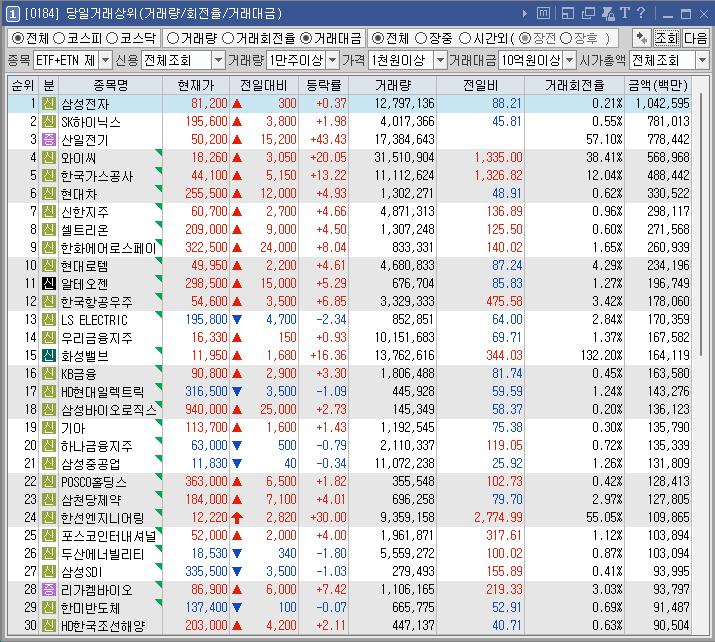This screenshot has height=642, width=715.
Task: Select the 시간외 radio button
Action: [465, 38]
